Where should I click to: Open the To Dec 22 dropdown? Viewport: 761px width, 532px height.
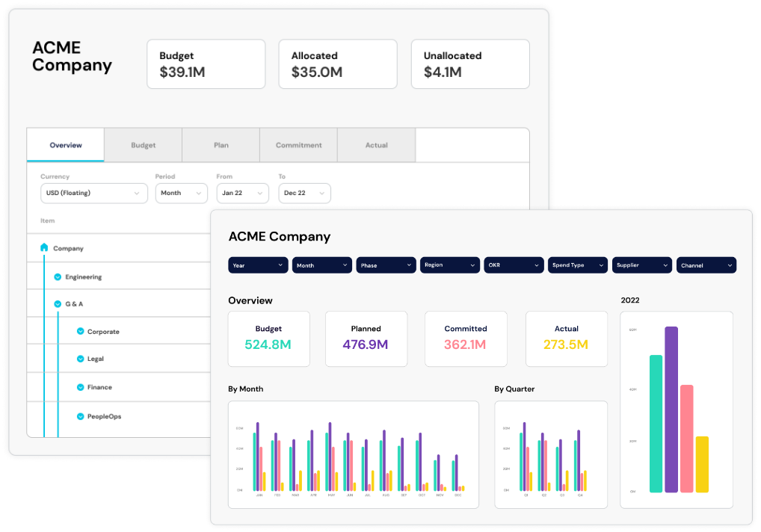(304, 193)
